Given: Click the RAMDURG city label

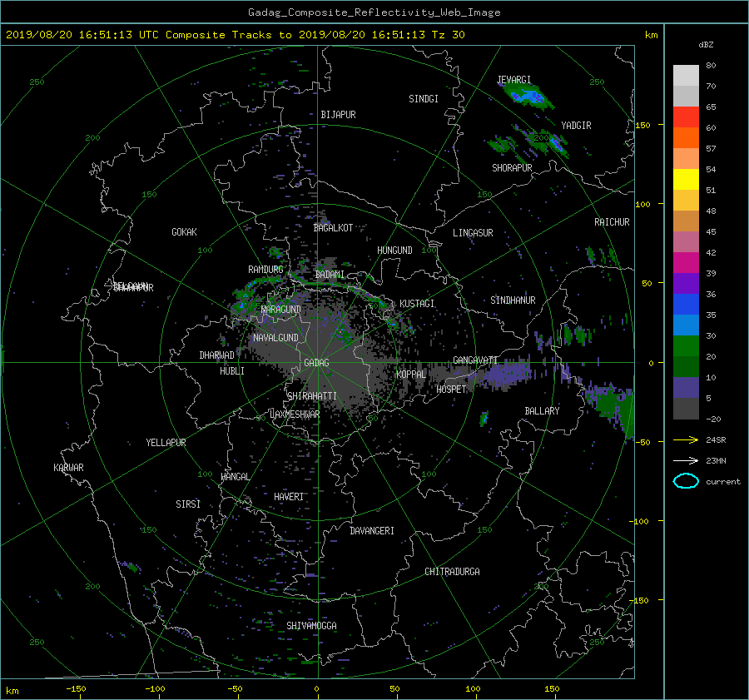Looking at the screenshot, I should pos(265,270).
